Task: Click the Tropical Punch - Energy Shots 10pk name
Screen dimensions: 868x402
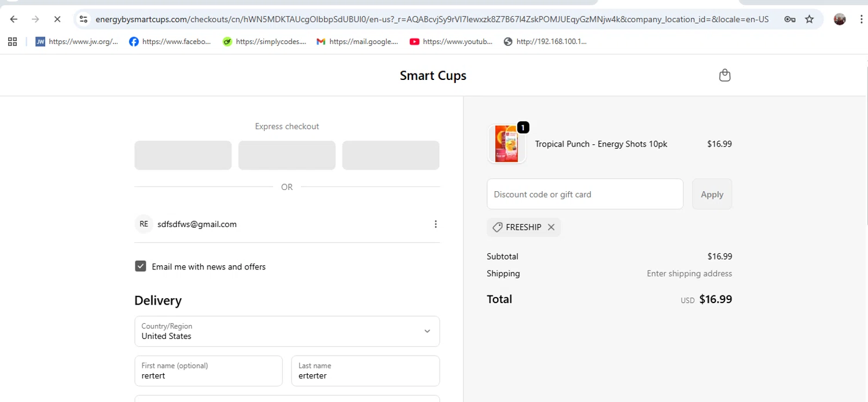Action: pos(601,144)
